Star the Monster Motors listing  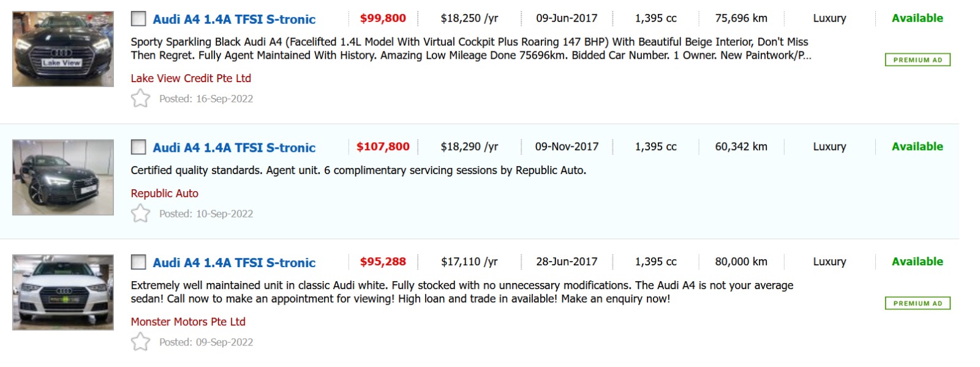(x=140, y=342)
